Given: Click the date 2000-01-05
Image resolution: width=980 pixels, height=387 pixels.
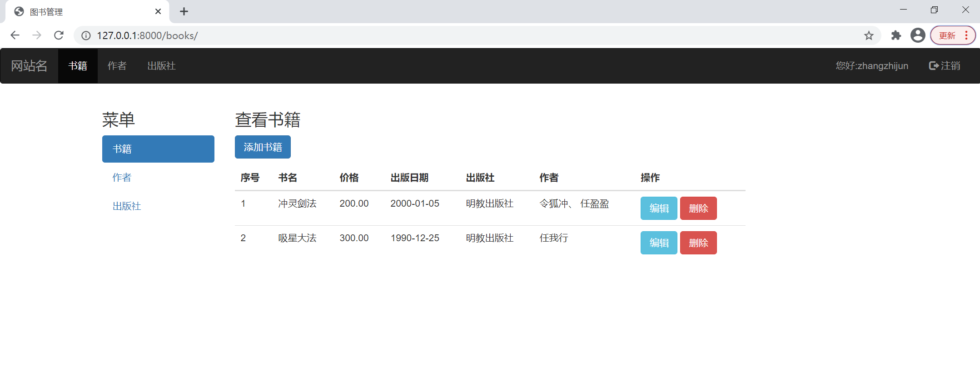Looking at the screenshot, I should click(x=415, y=203).
